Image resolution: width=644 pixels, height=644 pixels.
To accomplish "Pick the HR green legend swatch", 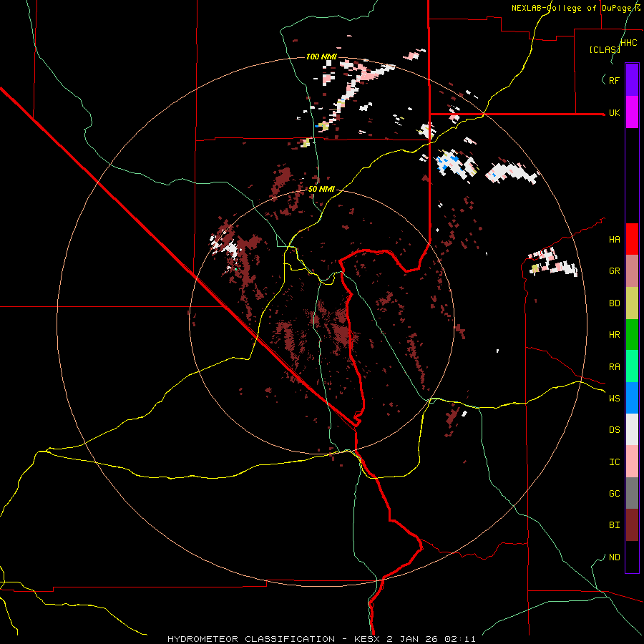I will 632,335.
